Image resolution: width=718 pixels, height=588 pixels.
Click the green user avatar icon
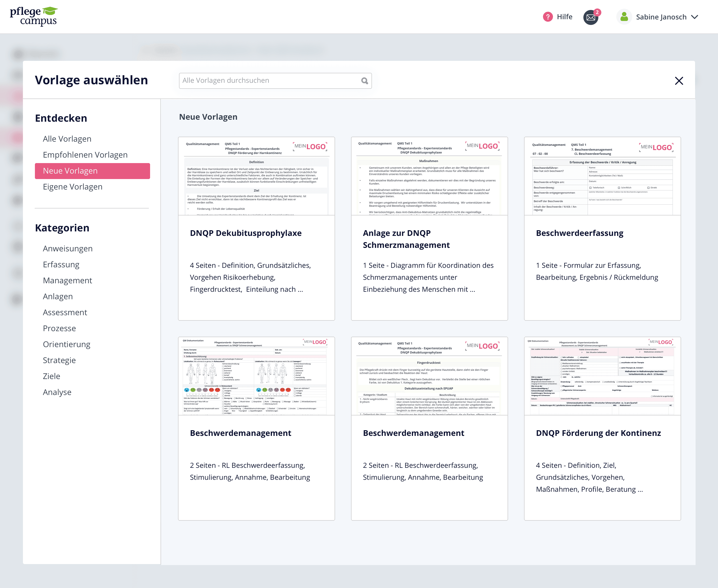point(624,17)
